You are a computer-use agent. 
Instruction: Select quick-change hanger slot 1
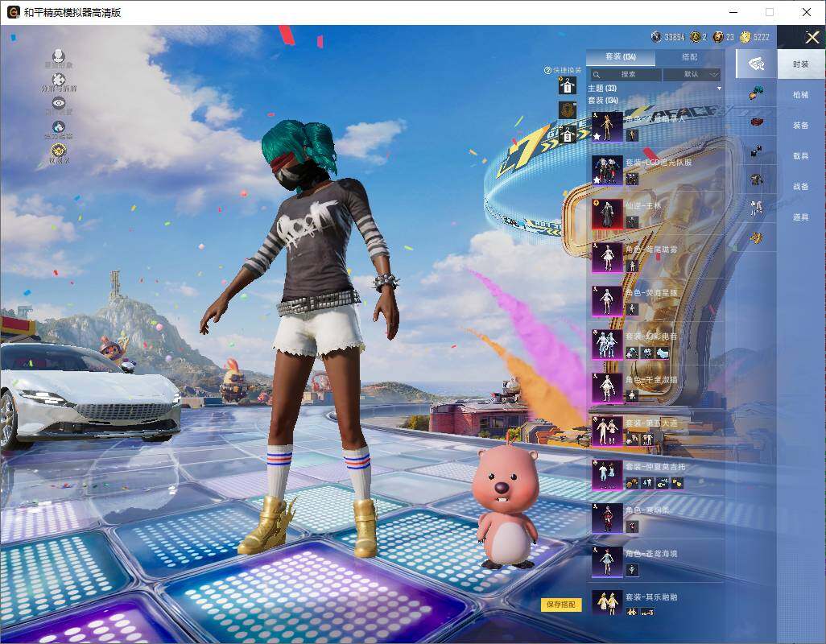coord(568,85)
